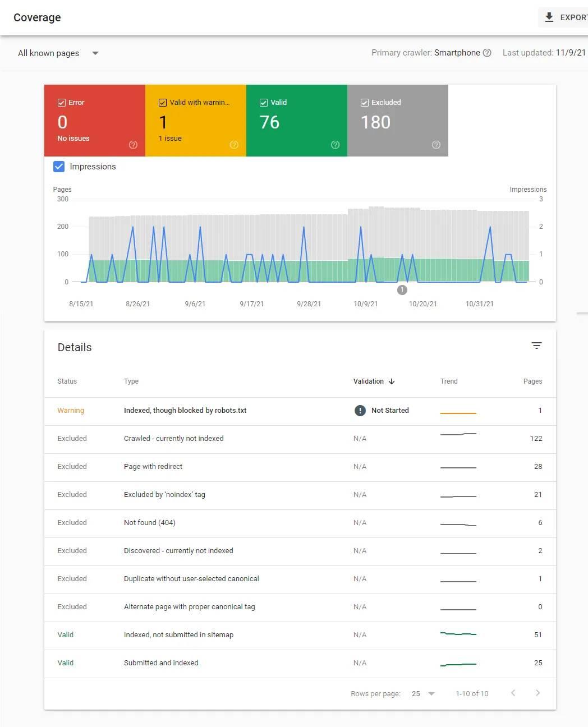This screenshot has width=588, height=727.
Task: Go to previous page of results
Action: [x=513, y=693]
